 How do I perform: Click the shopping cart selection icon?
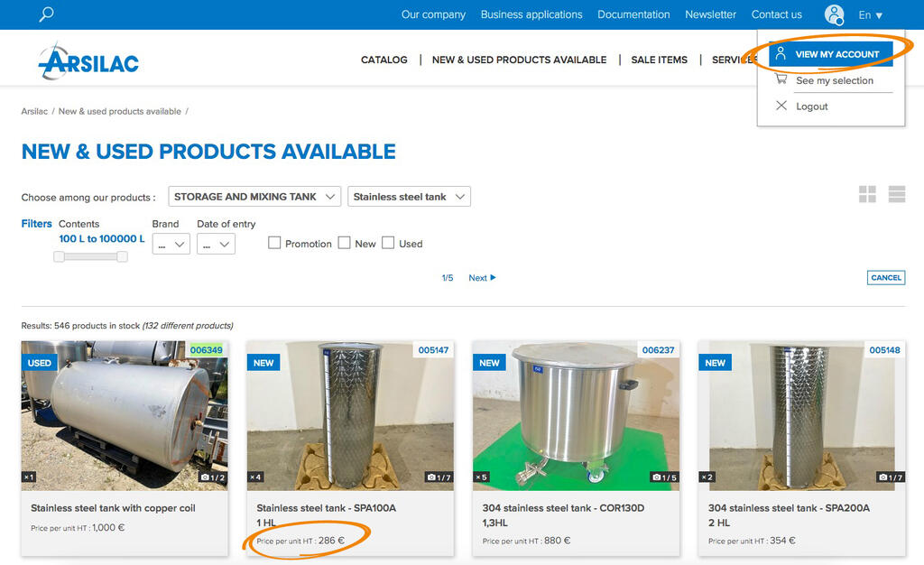click(781, 79)
